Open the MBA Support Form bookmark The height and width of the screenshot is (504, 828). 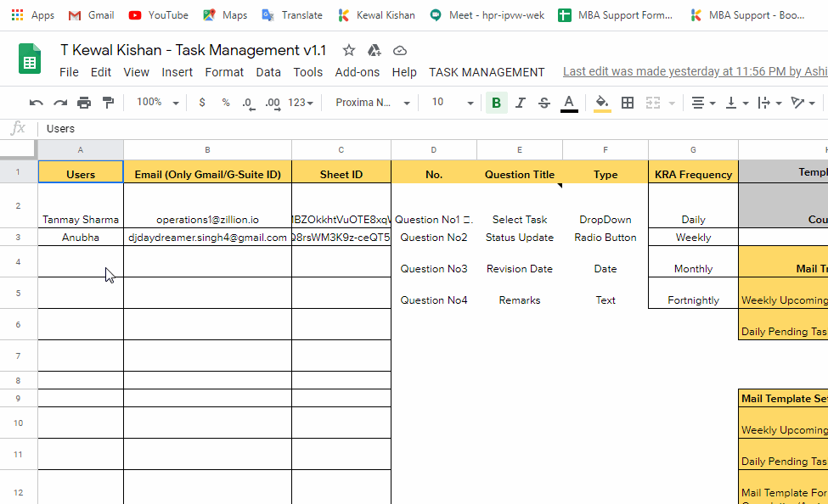point(616,15)
